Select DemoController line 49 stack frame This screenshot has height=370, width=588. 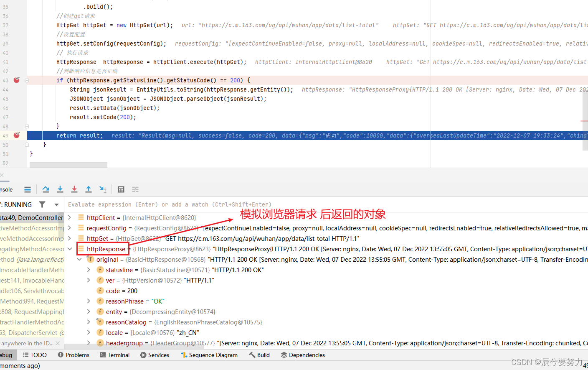pos(32,217)
